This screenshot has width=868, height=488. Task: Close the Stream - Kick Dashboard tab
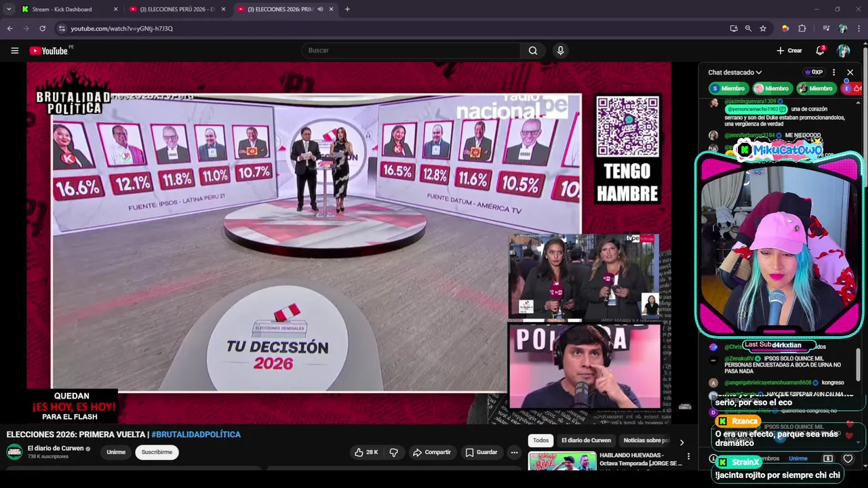pos(115,9)
